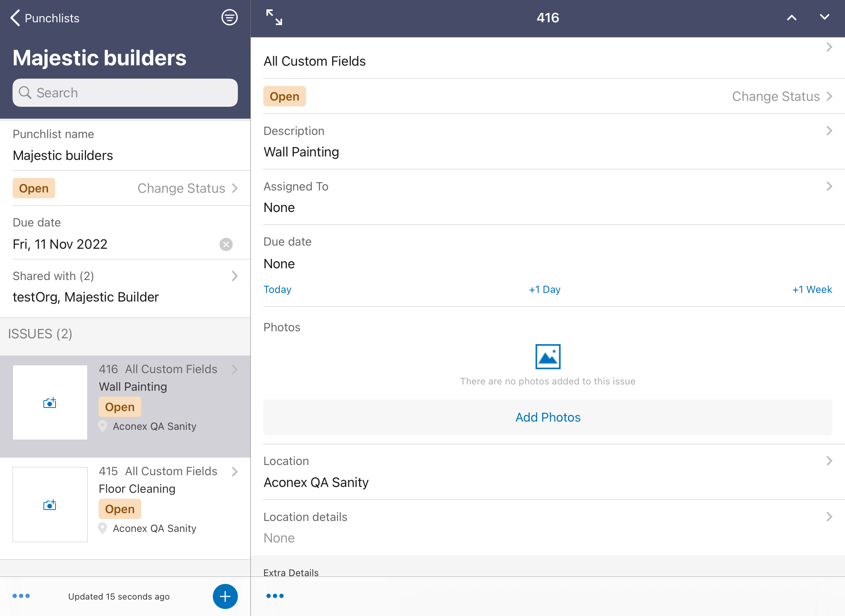Select the Floor Cleaning issue text
This screenshot has width=845, height=616.
[x=137, y=489]
